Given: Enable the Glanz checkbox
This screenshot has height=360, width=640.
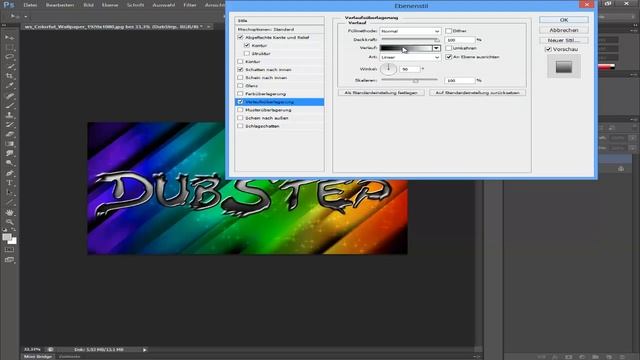Looking at the screenshot, I should pos(240,86).
